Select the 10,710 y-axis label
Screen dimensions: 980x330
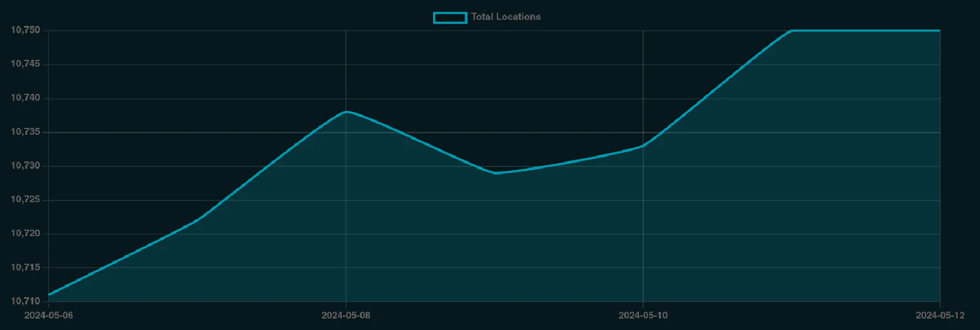coord(25,301)
